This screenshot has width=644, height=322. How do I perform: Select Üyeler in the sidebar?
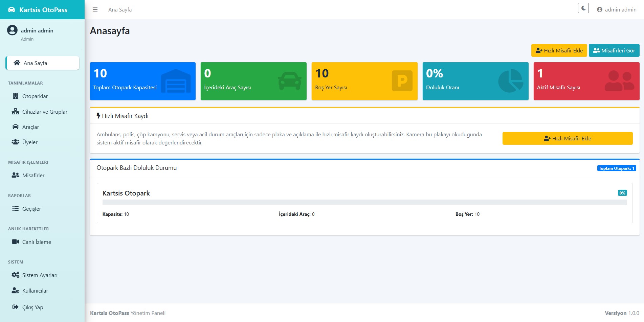(x=43, y=142)
